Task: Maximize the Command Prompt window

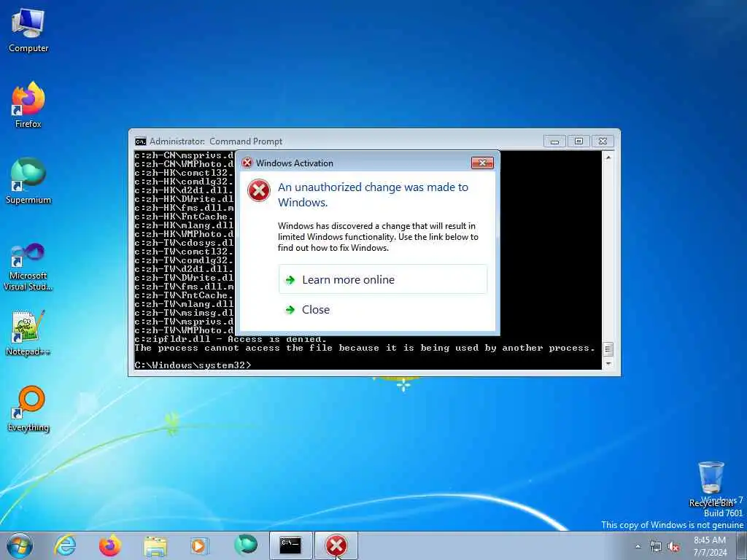Action: click(578, 141)
